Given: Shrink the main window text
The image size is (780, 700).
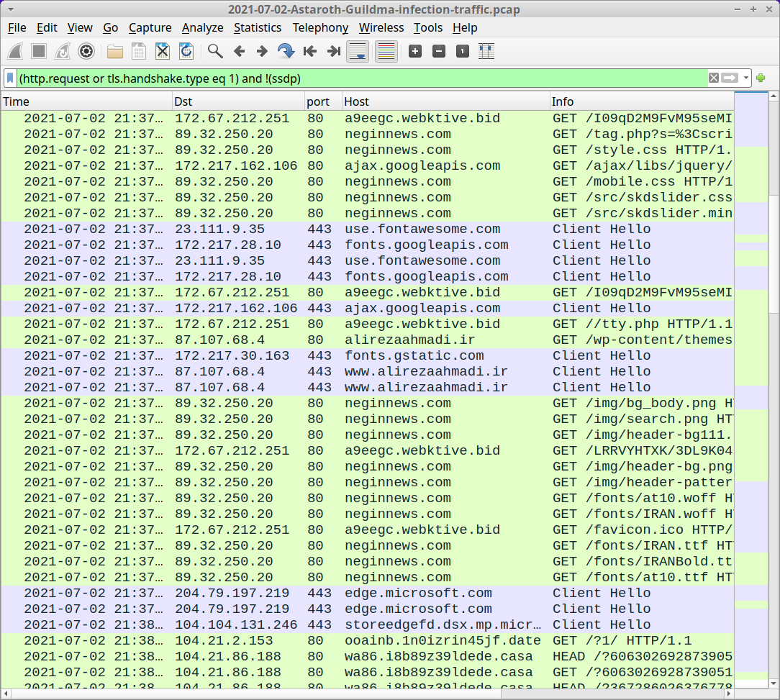Looking at the screenshot, I should click(x=439, y=51).
